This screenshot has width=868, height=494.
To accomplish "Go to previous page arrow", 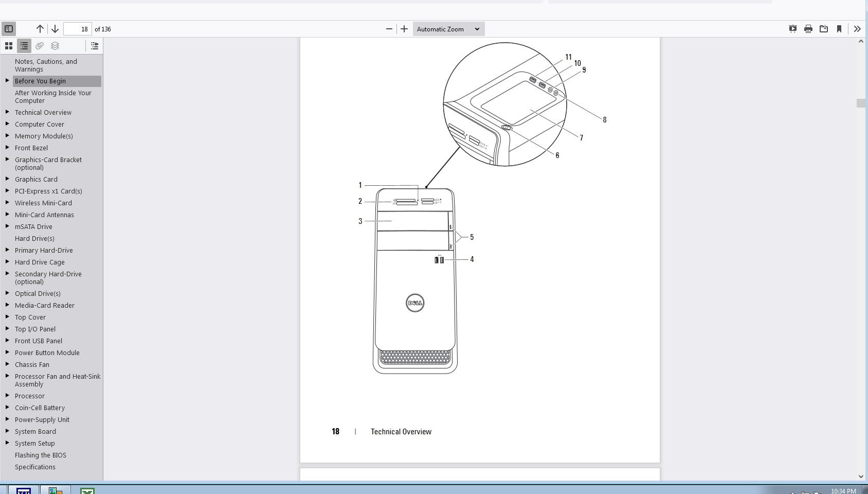I will tap(40, 29).
